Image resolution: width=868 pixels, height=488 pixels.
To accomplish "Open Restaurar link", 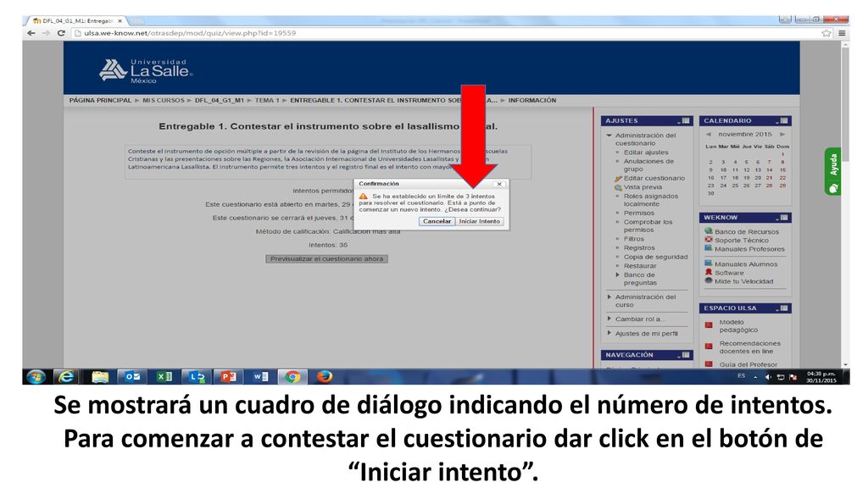I will (641, 266).
